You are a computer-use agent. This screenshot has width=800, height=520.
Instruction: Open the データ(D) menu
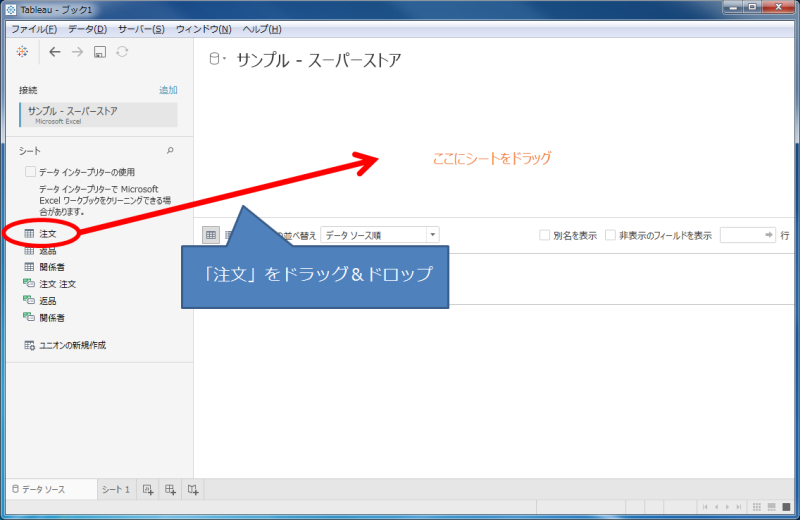tap(88, 29)
